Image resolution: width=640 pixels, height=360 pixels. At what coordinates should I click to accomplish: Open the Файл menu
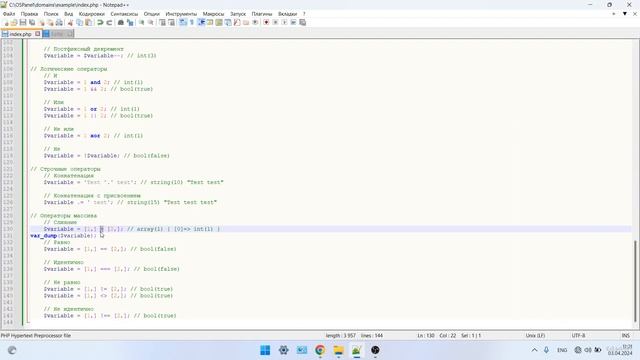[9, 14]
